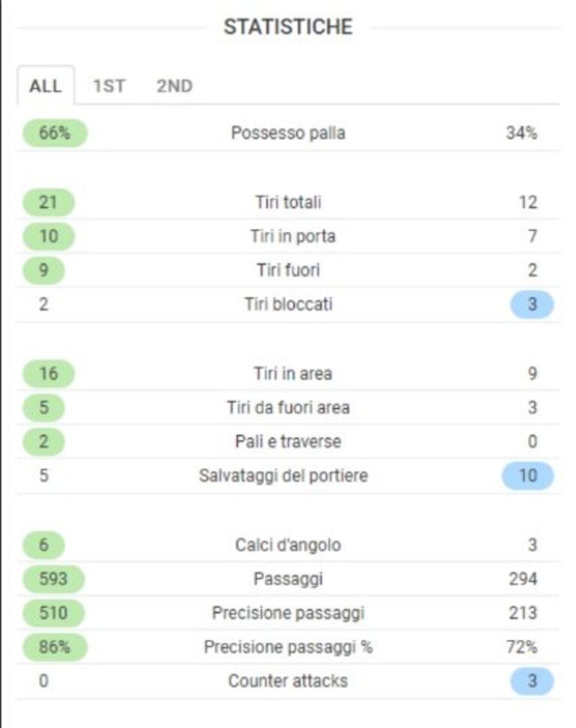Click the 510 Precisione passaggi badge
This screenshot has width=576, height=728.
pos(53,613)
